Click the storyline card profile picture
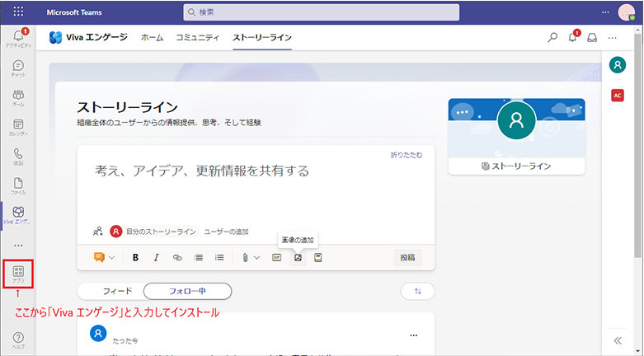 pyautogui.click(x=516, y=119)
